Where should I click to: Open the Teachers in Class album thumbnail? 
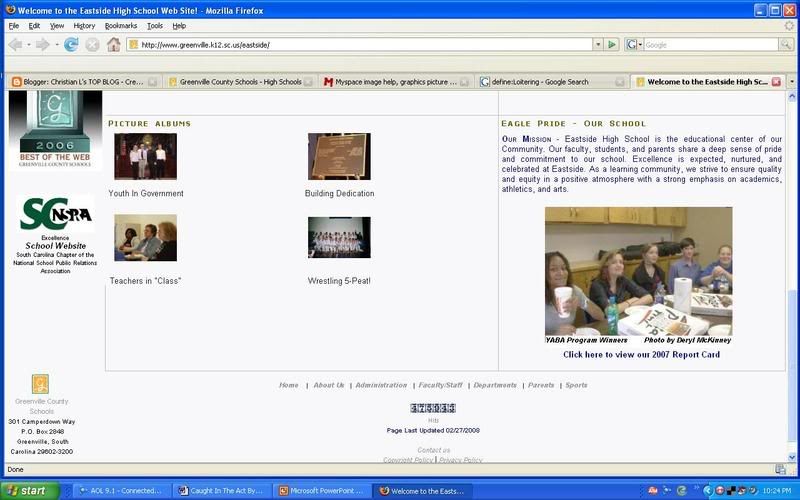145,238
